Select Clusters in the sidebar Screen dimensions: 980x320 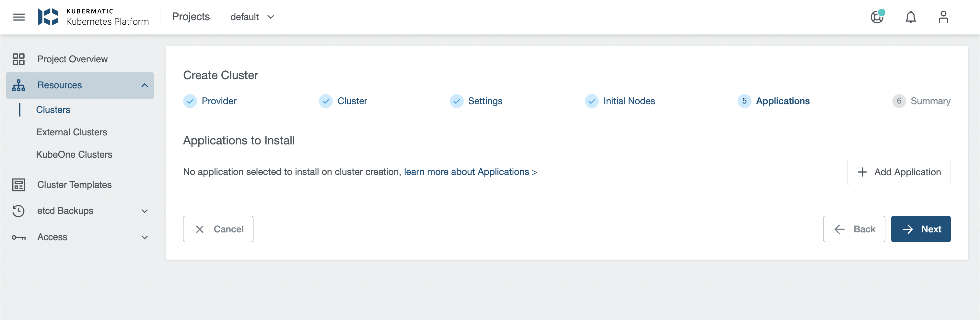(x=53, y=109)
